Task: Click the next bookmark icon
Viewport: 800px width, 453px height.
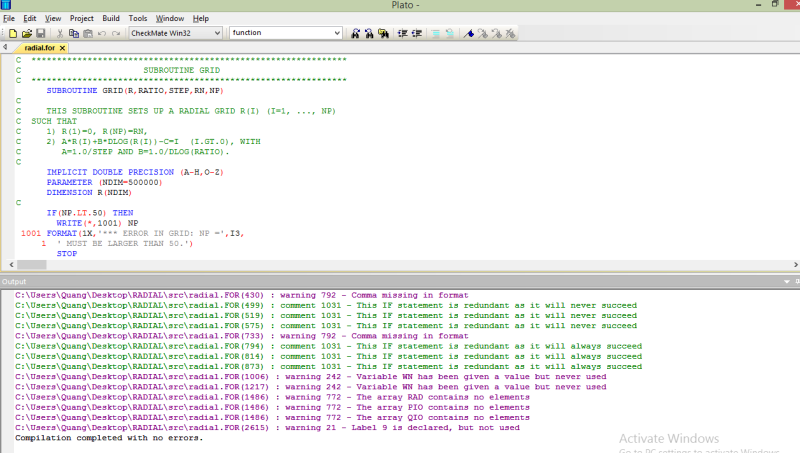Action: click(483, 34)
